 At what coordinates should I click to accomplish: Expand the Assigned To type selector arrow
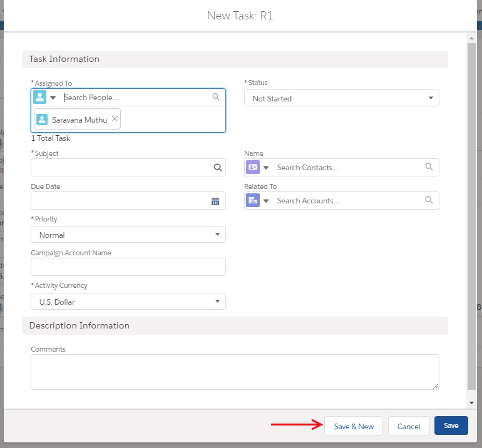tap(53, 98)
